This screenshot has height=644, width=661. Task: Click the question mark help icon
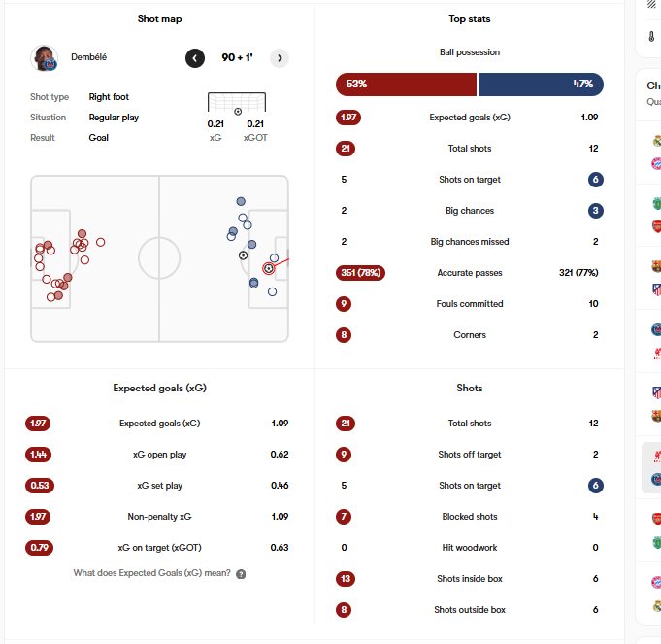[241, 574]
